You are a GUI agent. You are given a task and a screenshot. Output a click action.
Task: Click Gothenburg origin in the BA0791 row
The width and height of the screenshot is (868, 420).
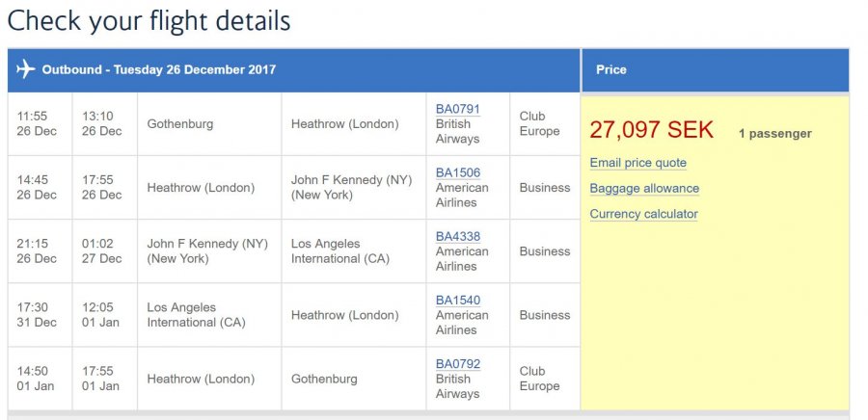[x=180, y=124]
